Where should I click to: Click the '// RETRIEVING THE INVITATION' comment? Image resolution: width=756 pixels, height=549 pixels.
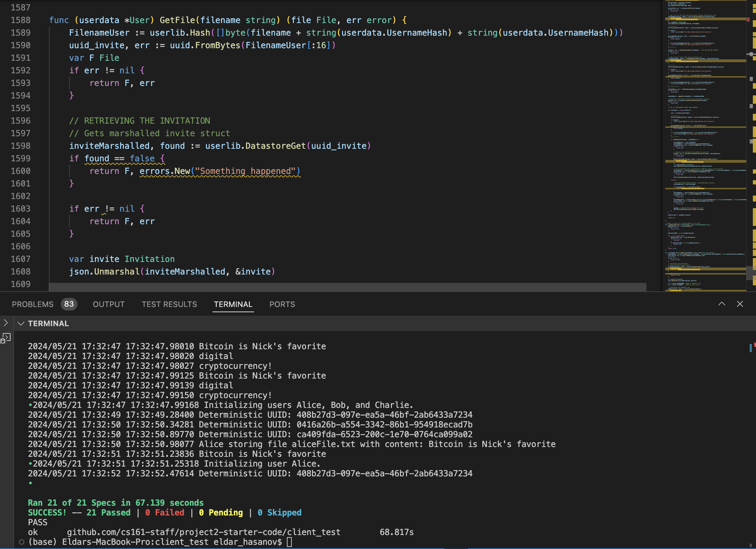[x=140, y=121]
